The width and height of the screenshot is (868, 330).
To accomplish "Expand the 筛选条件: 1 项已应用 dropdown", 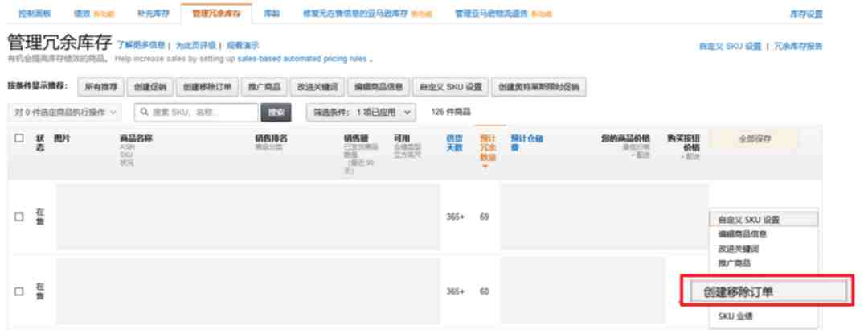I will [x=361, y=112].
